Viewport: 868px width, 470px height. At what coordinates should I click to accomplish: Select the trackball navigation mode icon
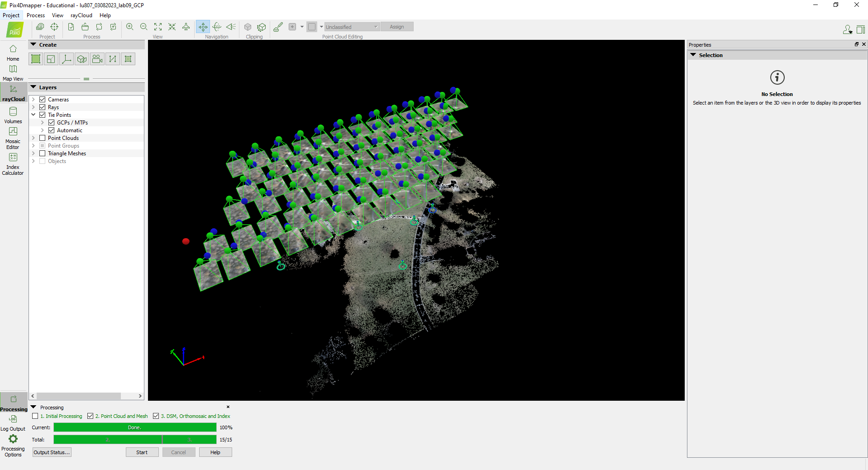coord(217,27)
